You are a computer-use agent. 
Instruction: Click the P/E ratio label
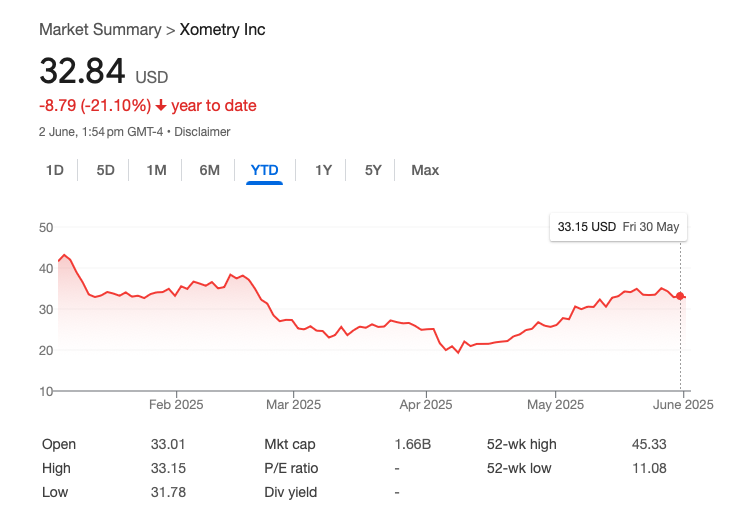click(x=291, y=468)
